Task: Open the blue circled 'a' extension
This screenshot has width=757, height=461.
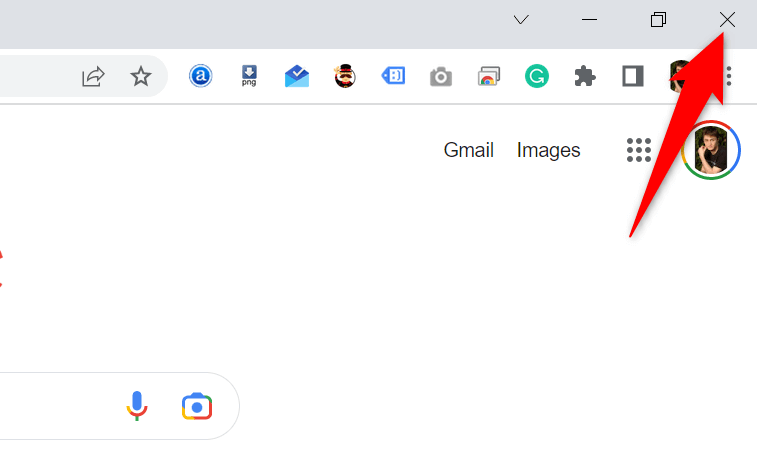Action: [201, 77]
